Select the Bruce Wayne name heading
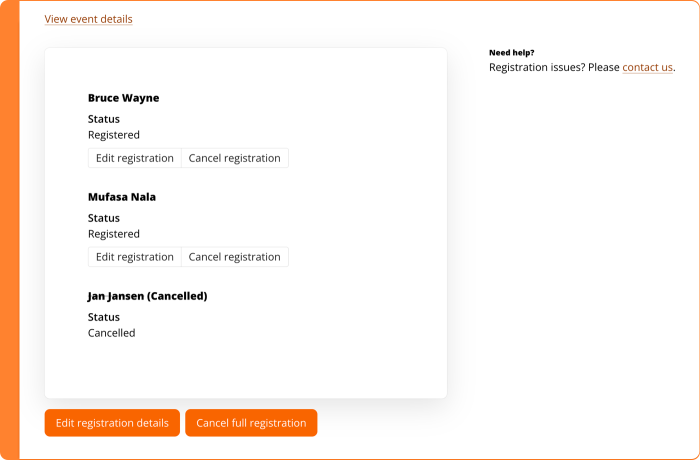The width and height of the screenshot is (700, 460). click(124, 98)
